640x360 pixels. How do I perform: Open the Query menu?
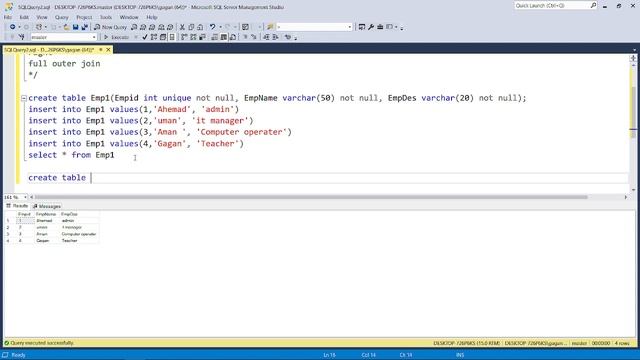[62, 17]
